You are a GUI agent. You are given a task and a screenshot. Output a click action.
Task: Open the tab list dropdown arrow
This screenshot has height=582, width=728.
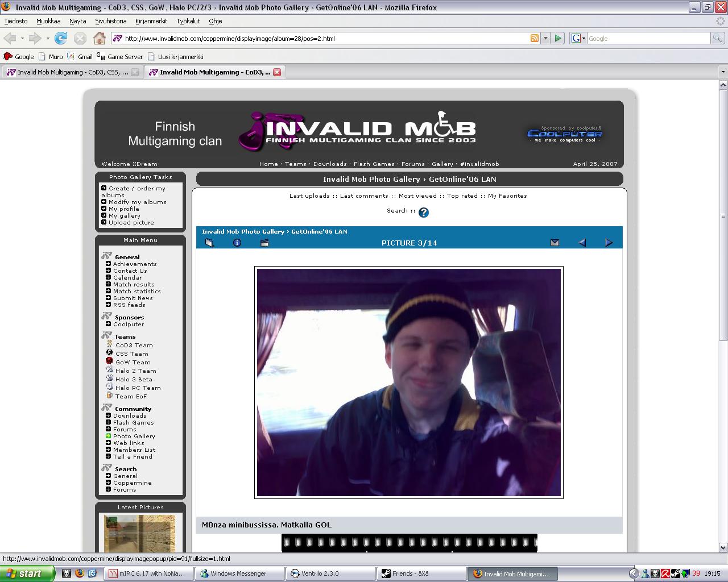(x=723, y=72)
